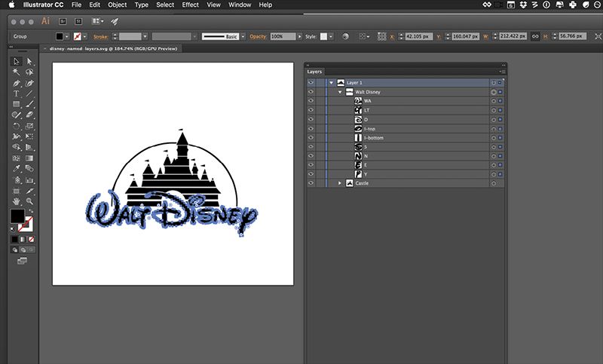This screenshot has height=364, width=603.
Task: Select the Zoom magnifier tool
Action: [x=29, y=201]
